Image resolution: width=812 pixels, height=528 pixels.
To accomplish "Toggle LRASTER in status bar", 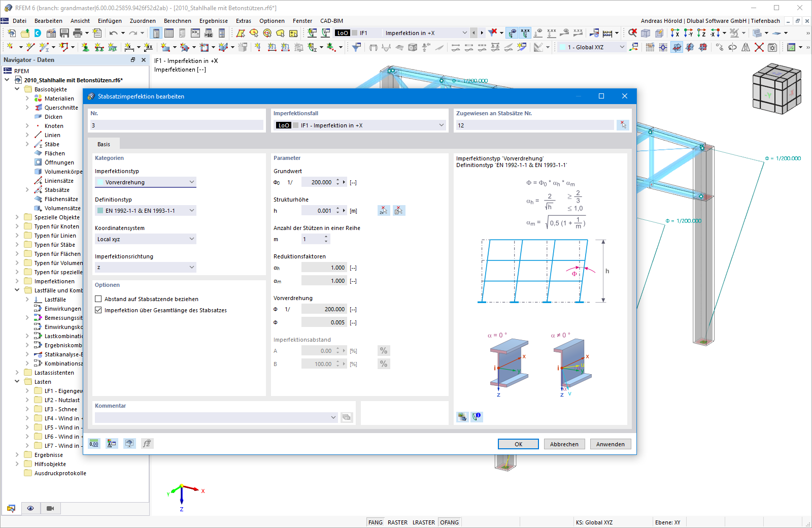I will click(x=424, y=522).
